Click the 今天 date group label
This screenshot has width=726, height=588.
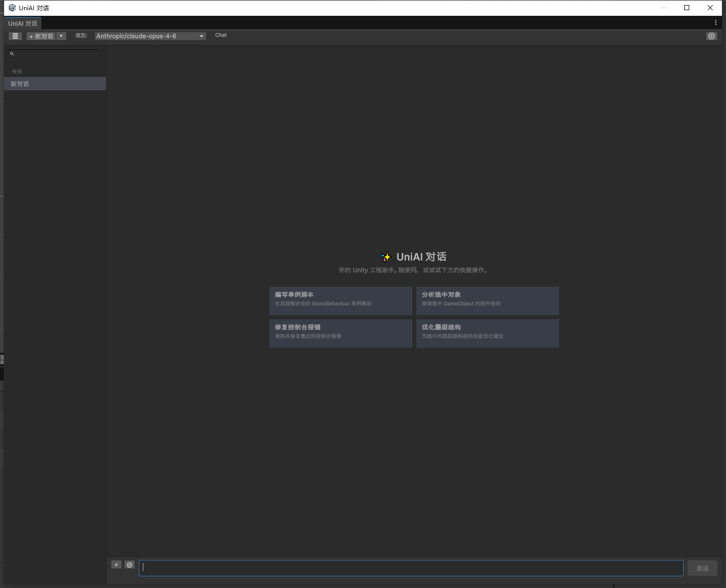pos(17,71)
